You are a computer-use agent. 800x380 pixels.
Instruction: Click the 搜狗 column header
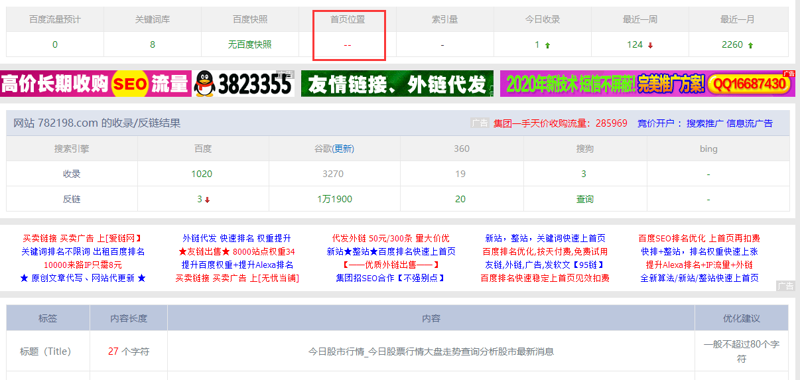pos(585,149)
